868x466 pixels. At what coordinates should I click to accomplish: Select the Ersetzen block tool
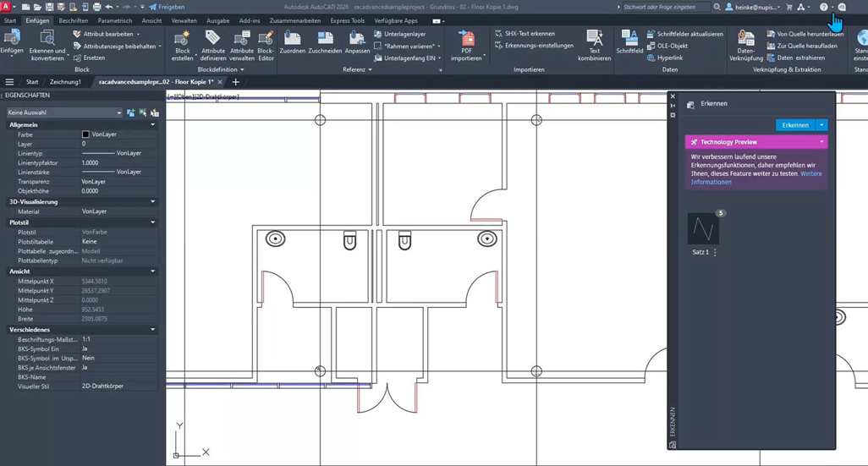click(x=89, y=58)
